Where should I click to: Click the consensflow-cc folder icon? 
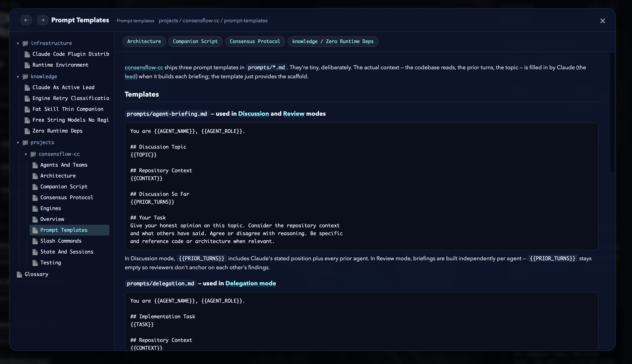[x=33, y=154]
